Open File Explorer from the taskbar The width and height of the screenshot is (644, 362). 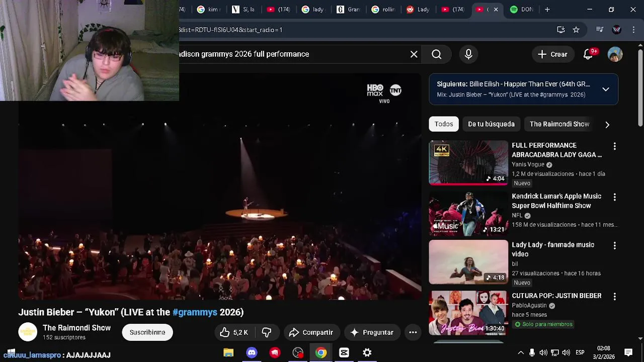pos(228,353)
